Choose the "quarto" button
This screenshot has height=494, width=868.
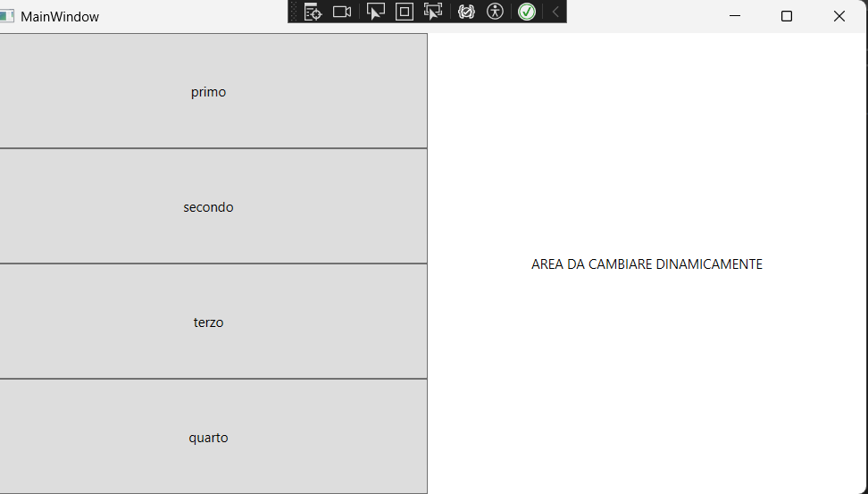pyautogui.click(x=208, y=437)
